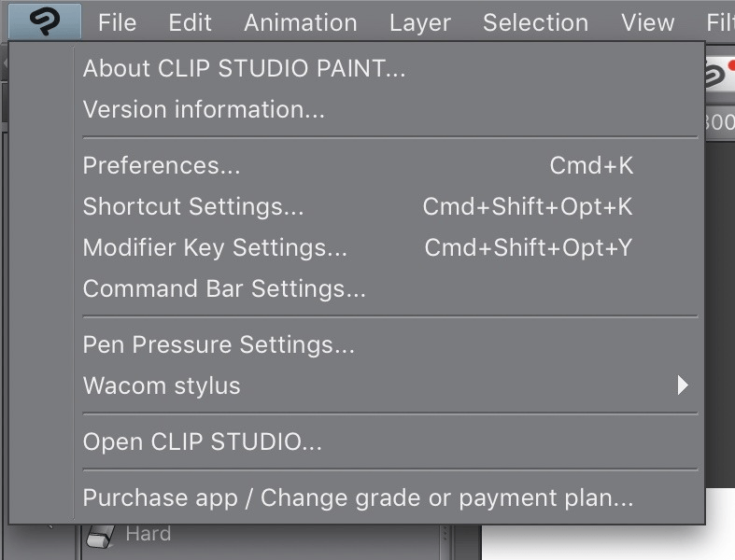Open the Edit menu
This screenshot has width=735, height=560.
(x=190, y=21)
